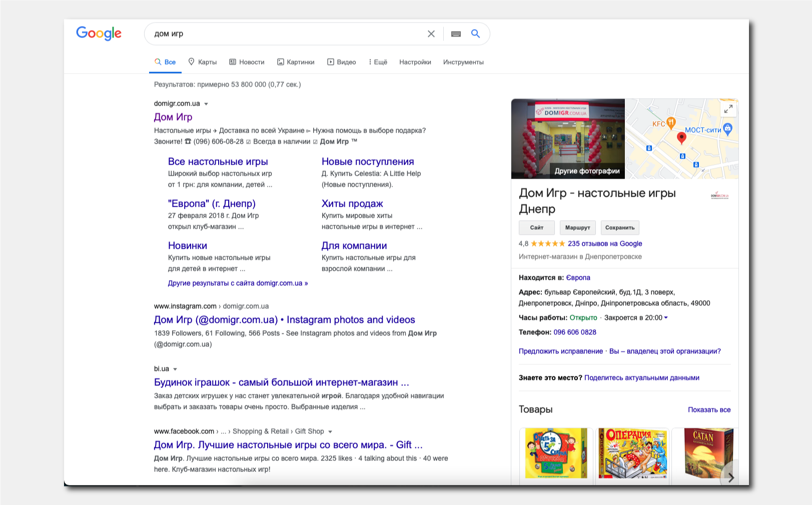Image resolution: width=812 pixels, height=505 pixels.
Task: Open the Все настольные игры sitelink
Action: coord(218,162)
